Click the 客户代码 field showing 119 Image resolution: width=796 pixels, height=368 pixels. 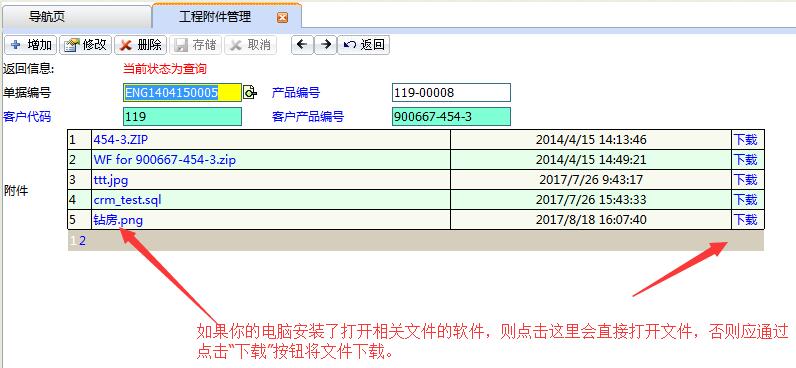182,117
